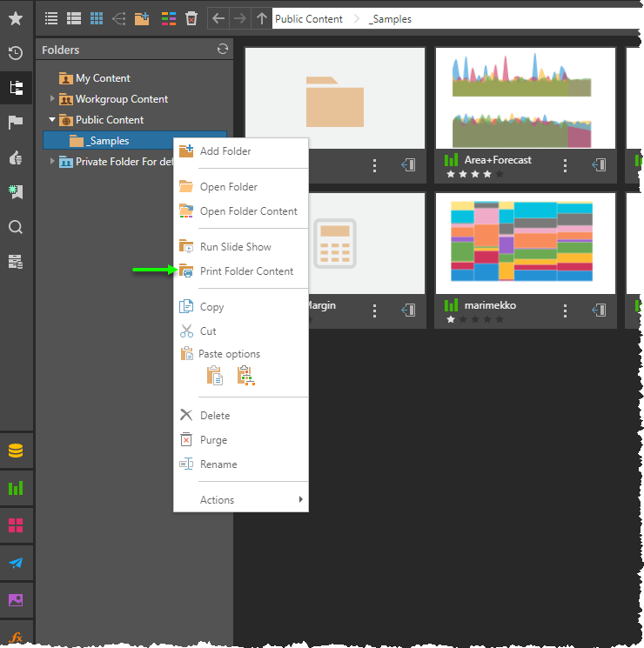This screenshot has height=648, width=644.
Task: Choose Run Slide Show from context menu
Action: [x=235, y=247]
